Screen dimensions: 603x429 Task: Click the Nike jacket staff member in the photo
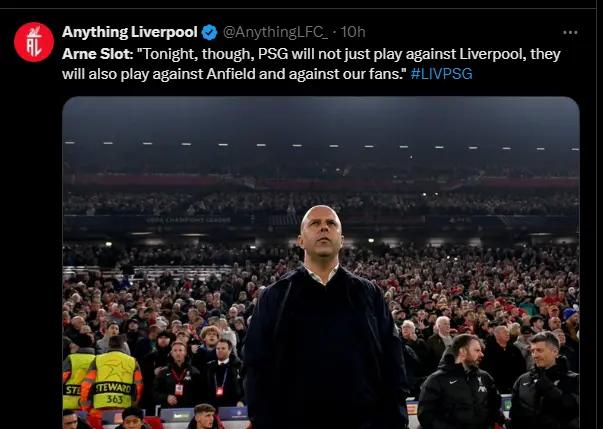pyautogui.click(x=461, y=384)
